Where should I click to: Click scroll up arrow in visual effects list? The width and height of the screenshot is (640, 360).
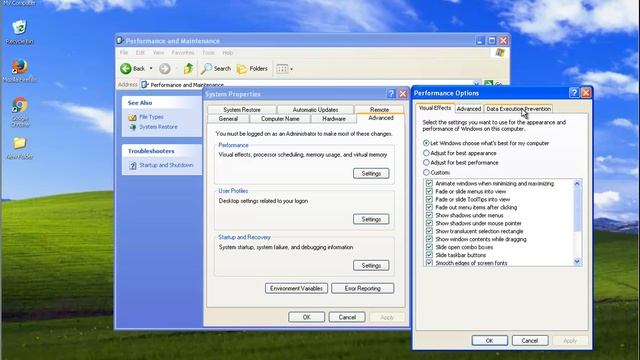(x=577, y=184)
